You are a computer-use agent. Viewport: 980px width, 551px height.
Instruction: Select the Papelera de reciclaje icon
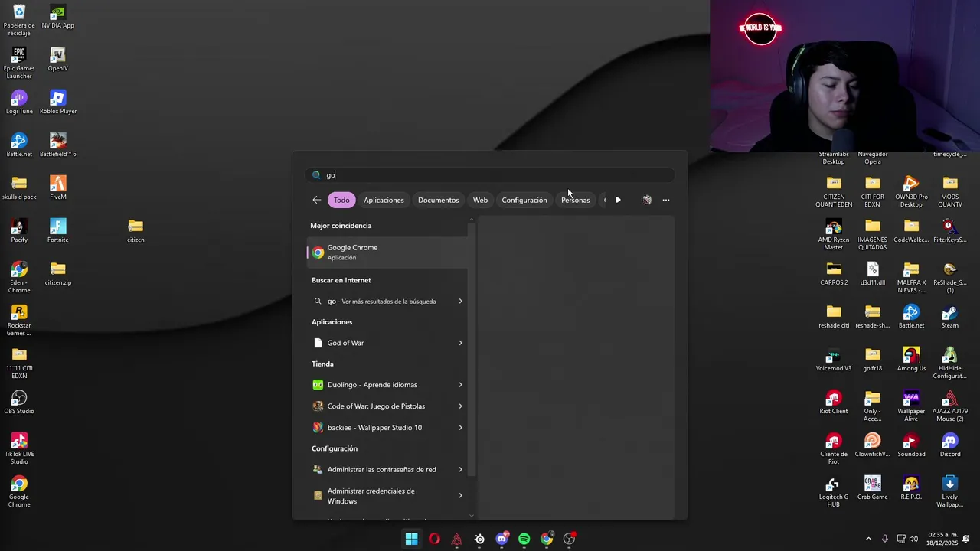pyautogui.click(x=19, y=21)
